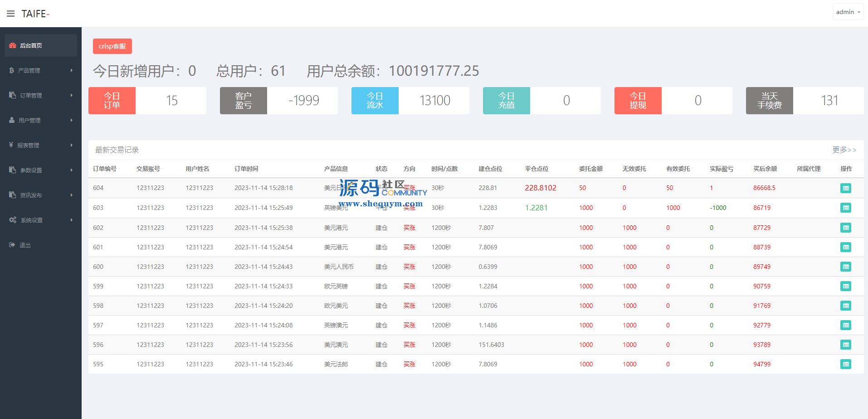
Task: Click the 实际盈亏 column header
Action: (x=722, y=169)
